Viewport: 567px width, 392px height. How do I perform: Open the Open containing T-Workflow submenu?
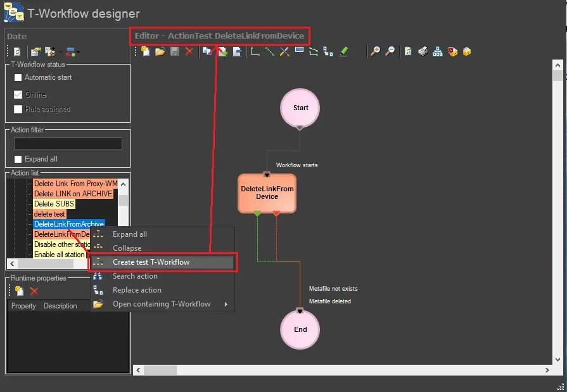click(162, 304)
